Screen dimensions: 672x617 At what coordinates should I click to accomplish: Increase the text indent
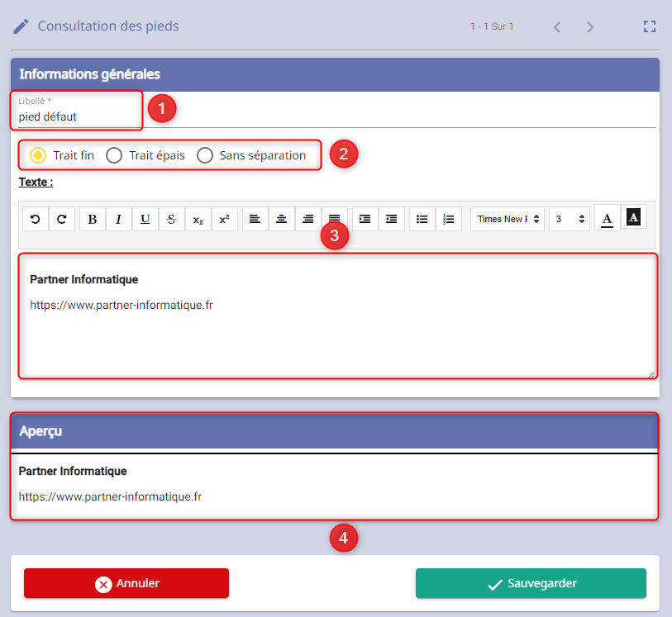(x=365, y=219)
